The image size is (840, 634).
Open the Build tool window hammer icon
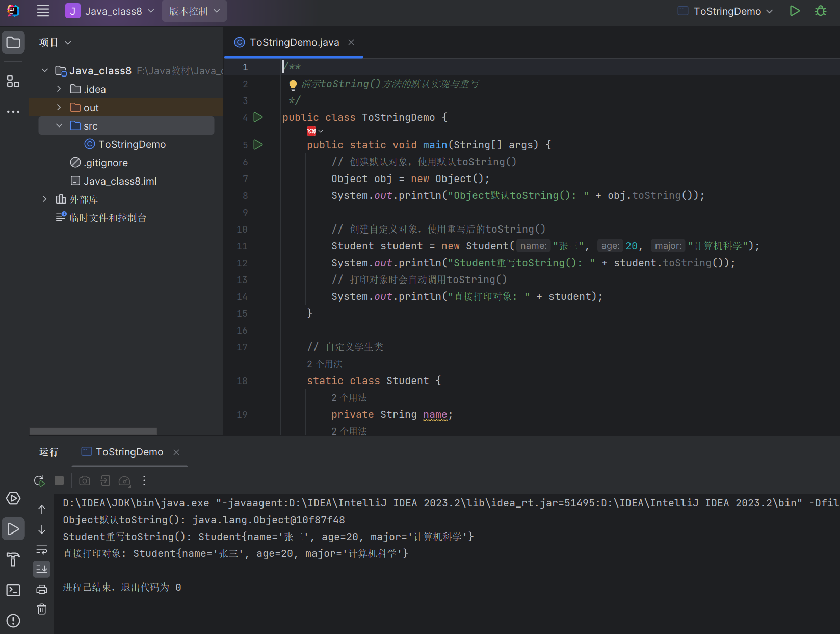coord(13,560)
